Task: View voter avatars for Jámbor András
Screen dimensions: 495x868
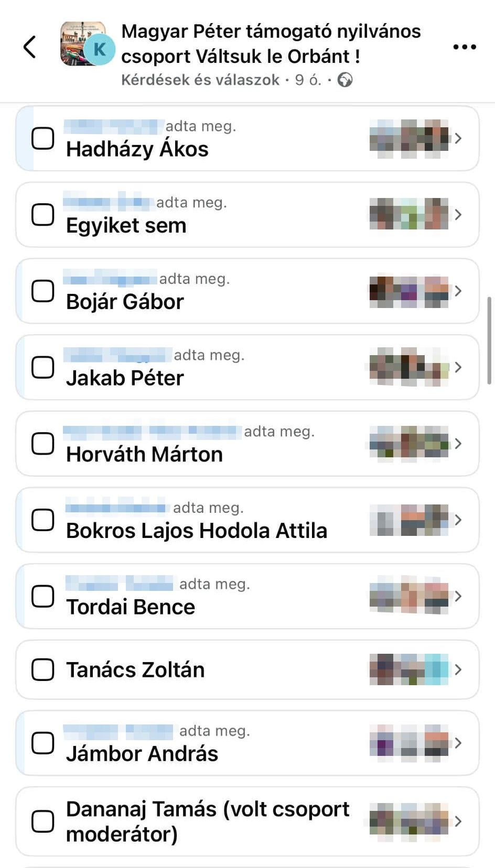Action: [x=409, y=743]
